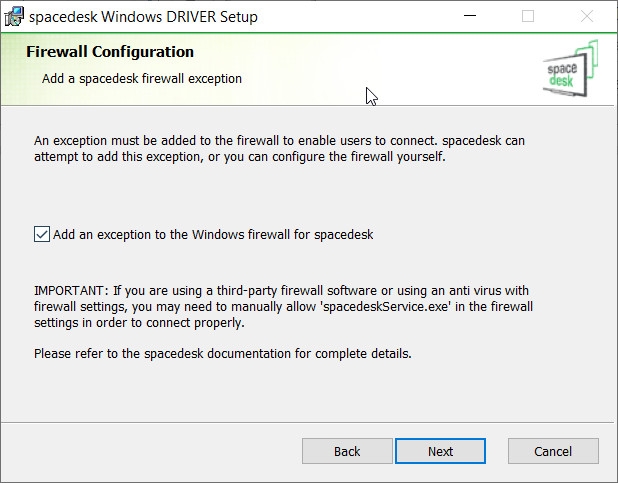Screen dimensions: 618x483
Task: Proceed with the Next button
Action: point(441,451)
